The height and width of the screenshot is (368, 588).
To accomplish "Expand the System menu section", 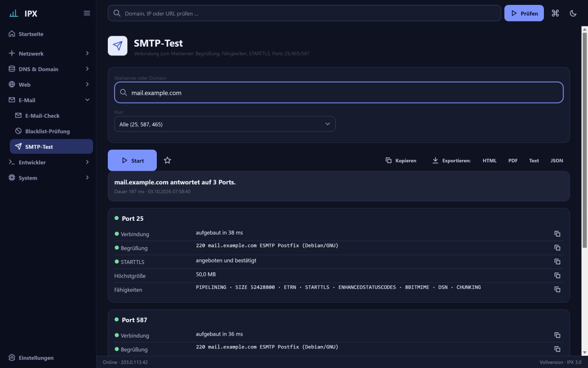I will [48, 178].
